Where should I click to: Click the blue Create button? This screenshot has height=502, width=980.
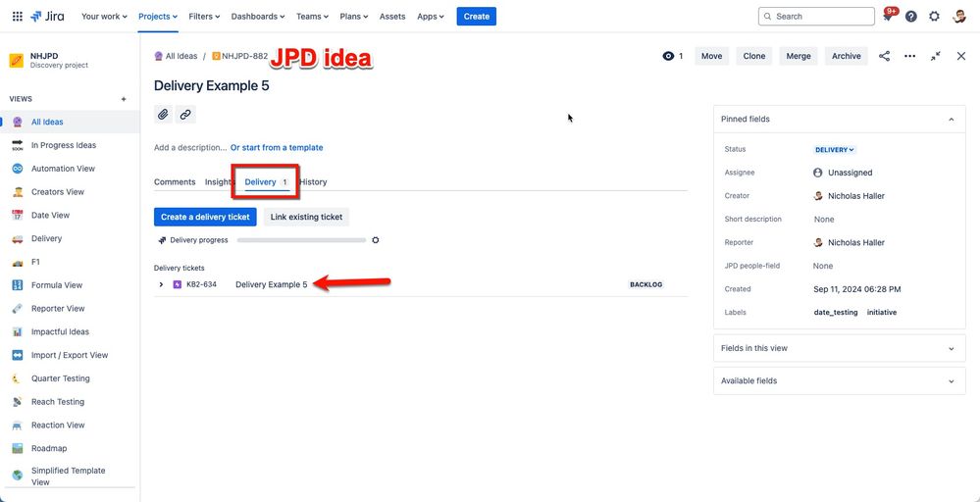(x=476, y=17)
